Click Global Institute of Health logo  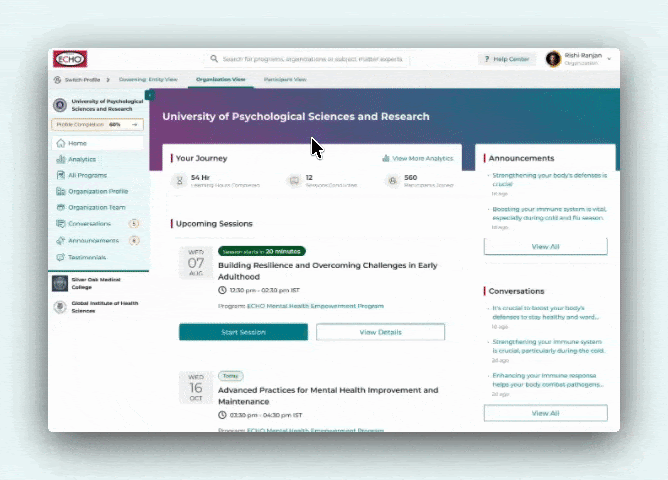click(60, 307)
